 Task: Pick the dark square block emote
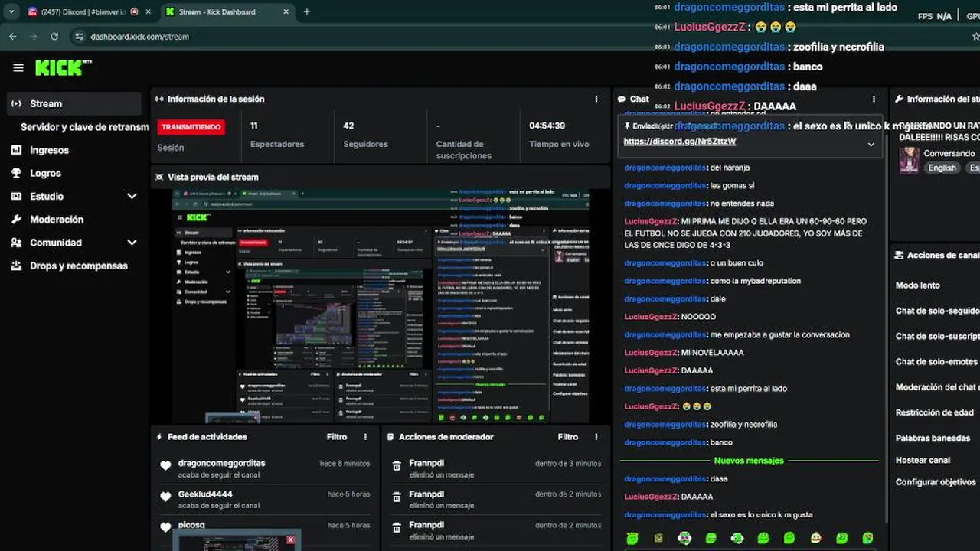[x=658, y=538]
